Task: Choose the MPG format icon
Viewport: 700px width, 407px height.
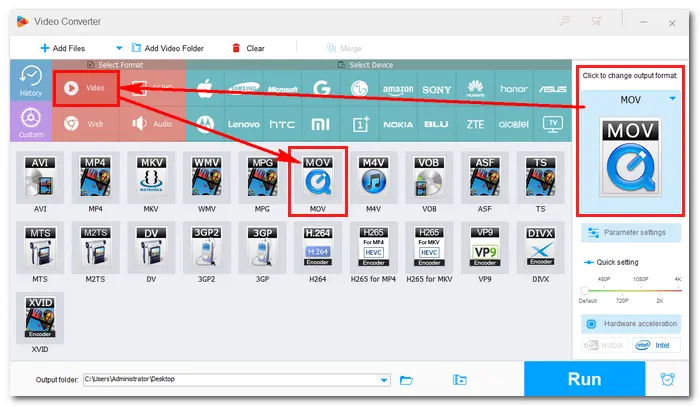Action: point(262,177)
